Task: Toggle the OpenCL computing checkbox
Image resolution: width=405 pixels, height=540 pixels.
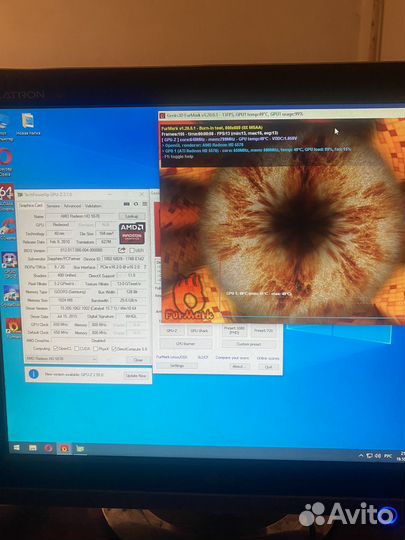Action: pos(56,349)
